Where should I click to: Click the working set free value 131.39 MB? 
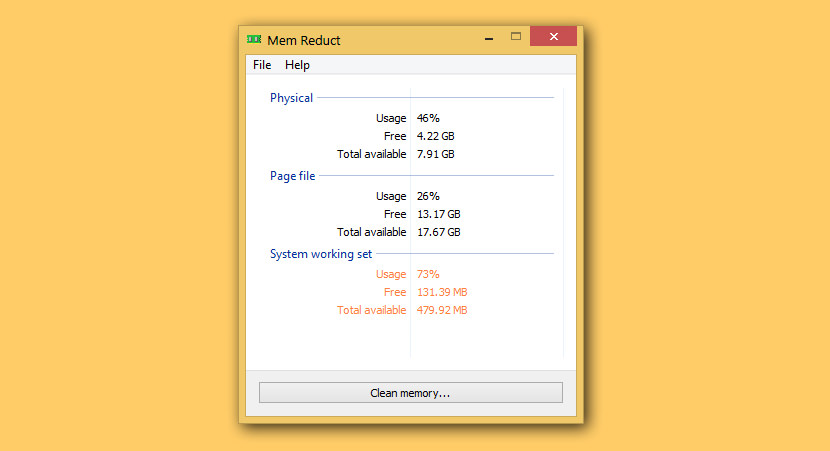point(442,292)
